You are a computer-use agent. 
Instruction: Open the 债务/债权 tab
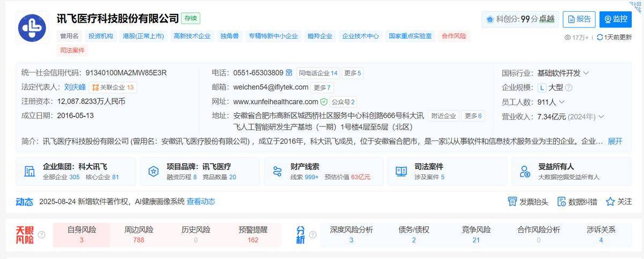click(414, 235)
